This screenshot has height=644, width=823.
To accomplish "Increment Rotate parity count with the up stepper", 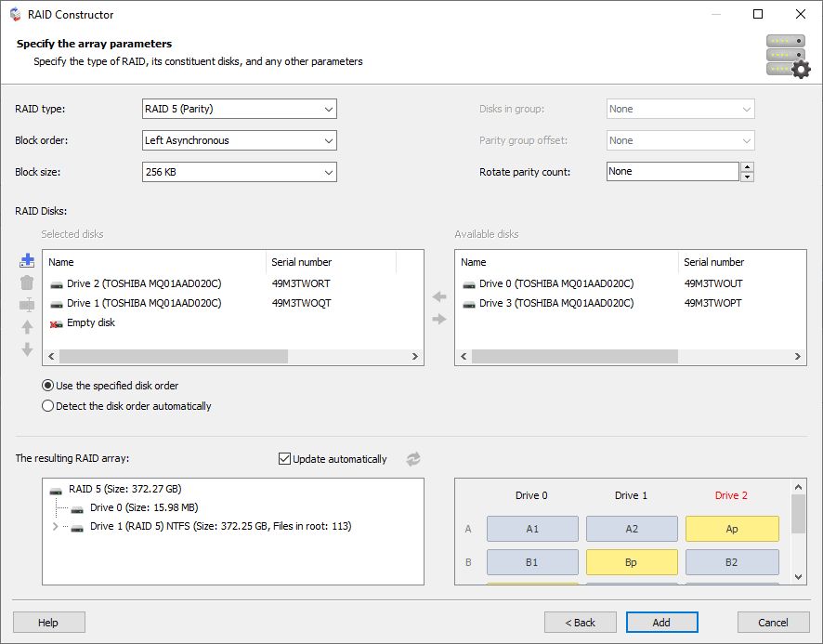I will pyautogui.click(x=749, y=166).
